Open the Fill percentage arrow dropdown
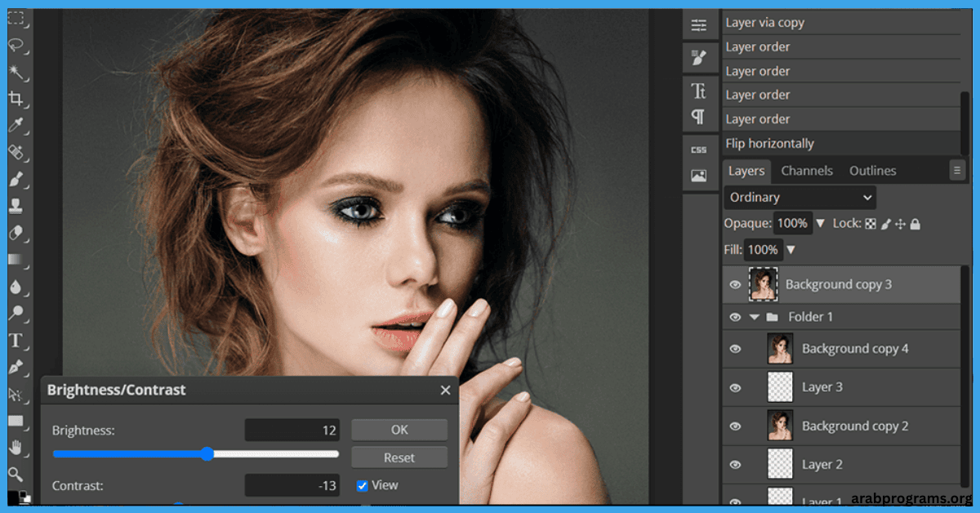This screenshot has height=513, width=980. point(790,249)
